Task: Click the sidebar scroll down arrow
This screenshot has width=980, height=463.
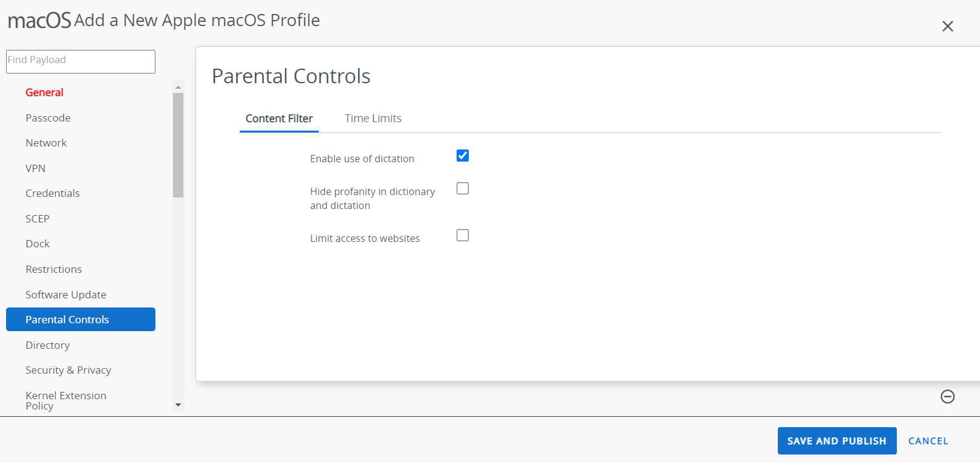Action: (x=178, y=405)
